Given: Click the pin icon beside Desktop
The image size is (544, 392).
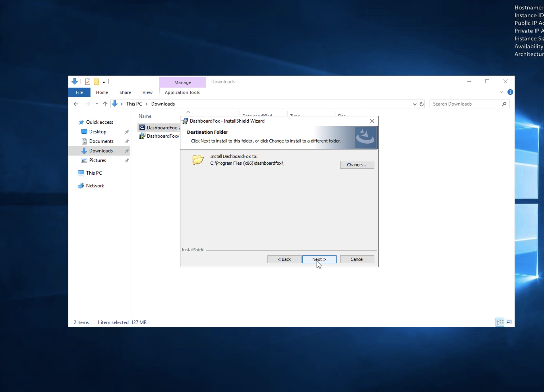Looking at the screenshot, I should pos(127,132).
